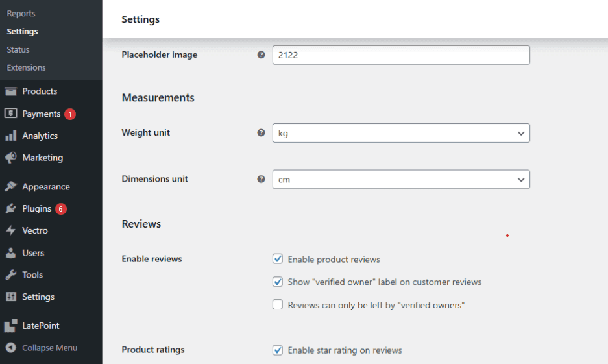Toggle Enable star rating on reviews checkbox
This screenshot has width=608, height=364.
(278, 350)
